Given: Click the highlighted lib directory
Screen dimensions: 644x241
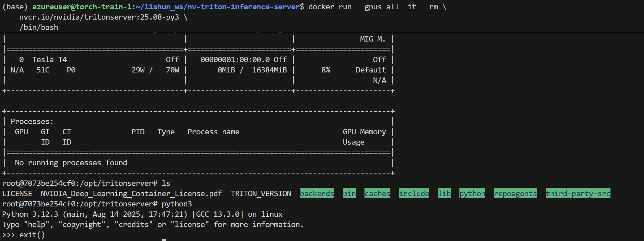Looking at the screenshot, I should coord(444,193).
